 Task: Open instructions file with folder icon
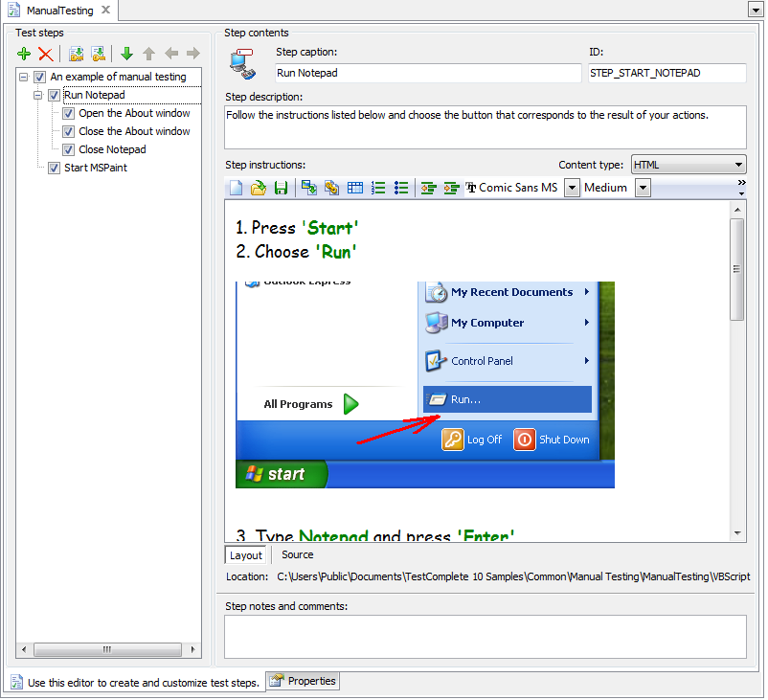click(259, 188)
